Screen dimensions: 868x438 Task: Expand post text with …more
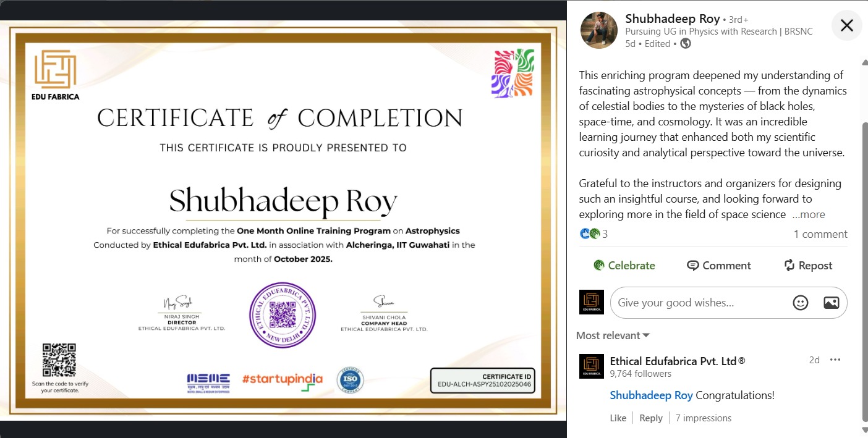click(809, 214)
